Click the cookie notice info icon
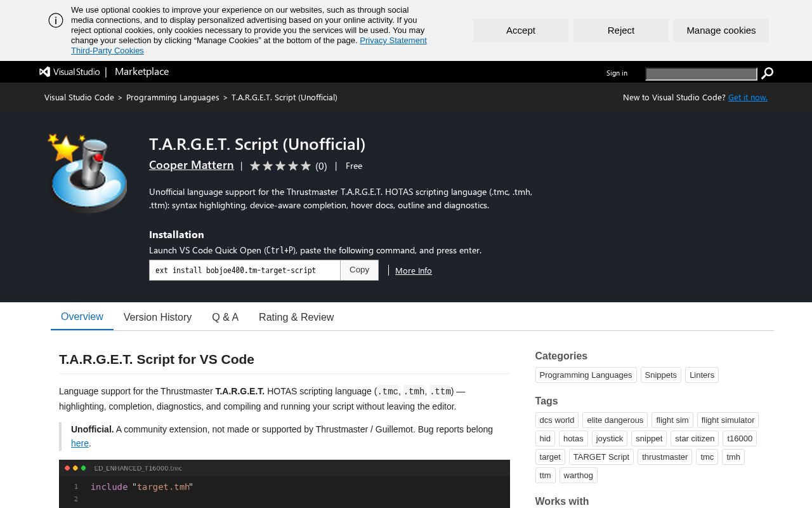 click(x=56, y=20)
